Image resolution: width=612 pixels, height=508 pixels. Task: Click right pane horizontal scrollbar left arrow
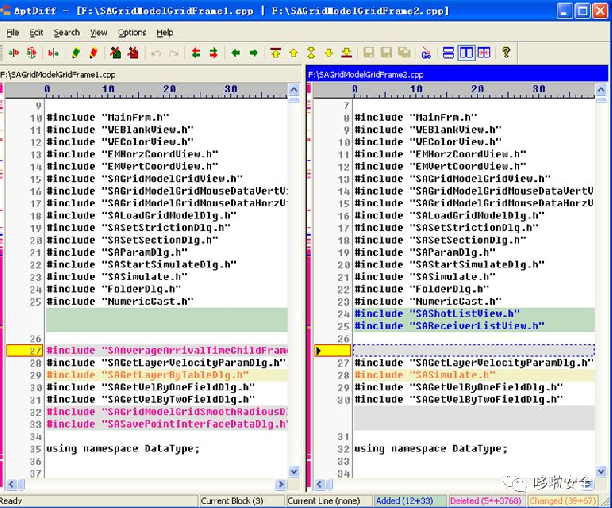[x=319, y=485]
